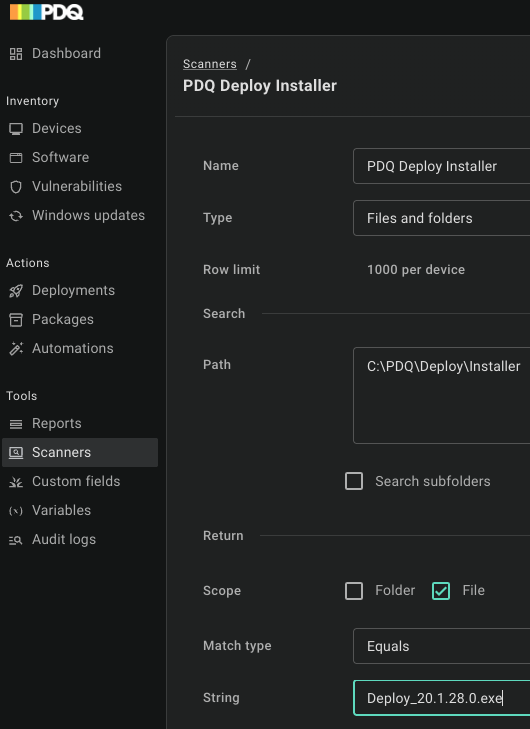This screenshot has width=530, height=729.
Task: Click the 'Search subfolders' label text
Action: pyautogui.click(x=433, y=482)
